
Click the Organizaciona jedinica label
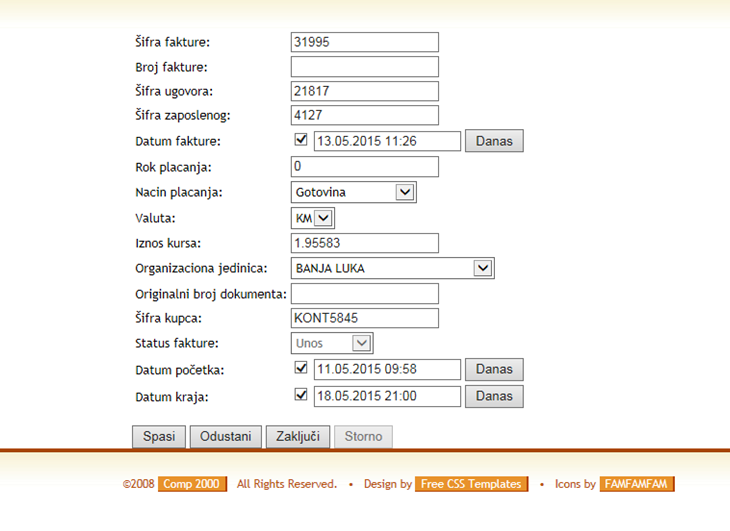201,269
